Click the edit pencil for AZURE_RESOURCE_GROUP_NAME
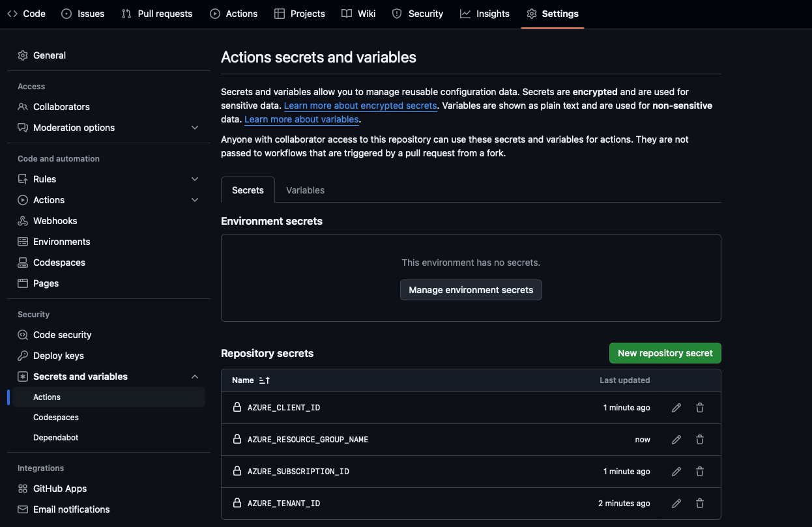 (x=676, y=439)
